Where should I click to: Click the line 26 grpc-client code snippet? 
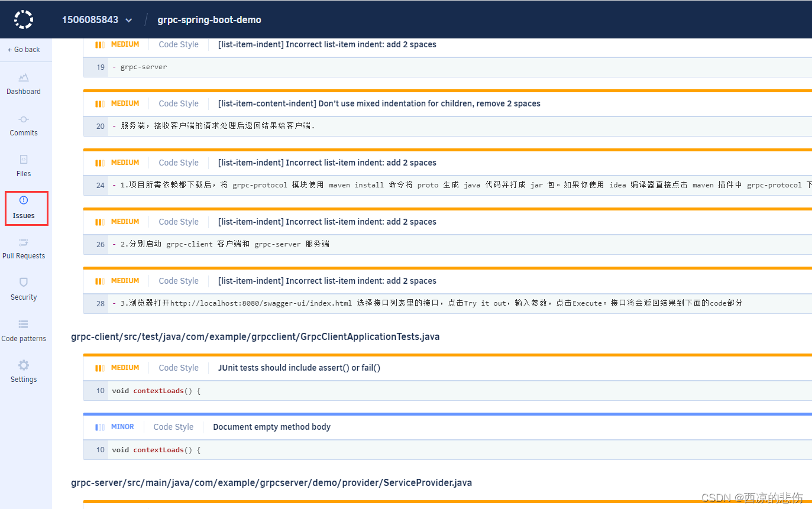pos(221,244)
